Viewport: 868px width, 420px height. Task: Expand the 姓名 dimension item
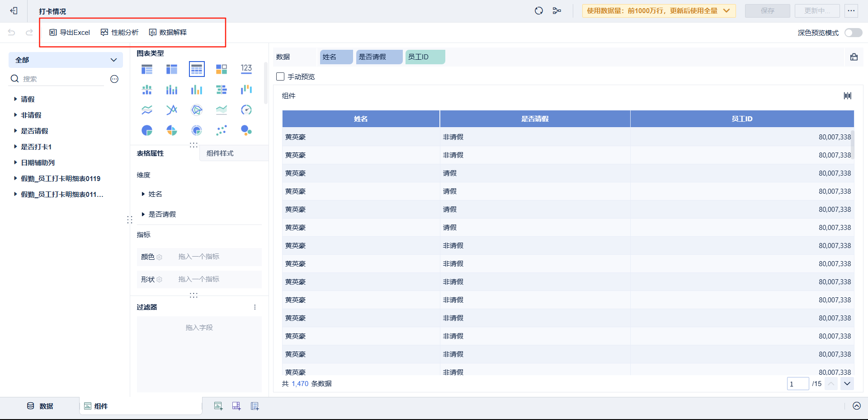(x=143, y=194)
